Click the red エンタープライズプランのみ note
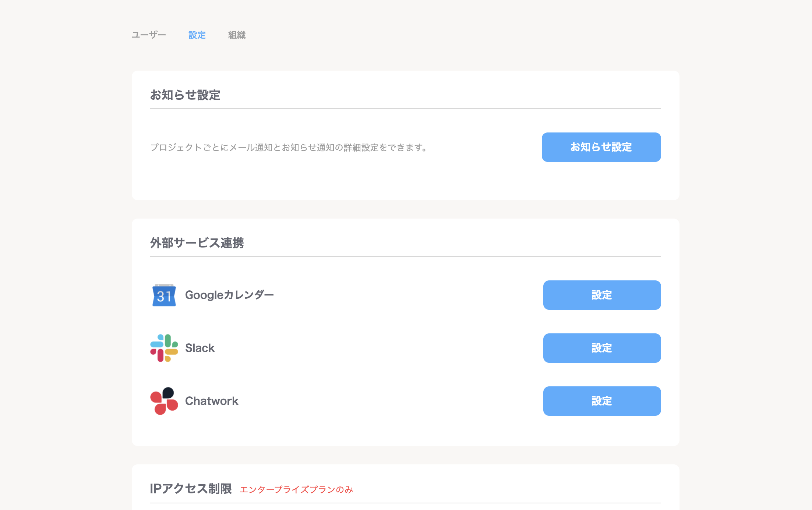The width and height of the screenshot is (812, 510). [296, 490]
